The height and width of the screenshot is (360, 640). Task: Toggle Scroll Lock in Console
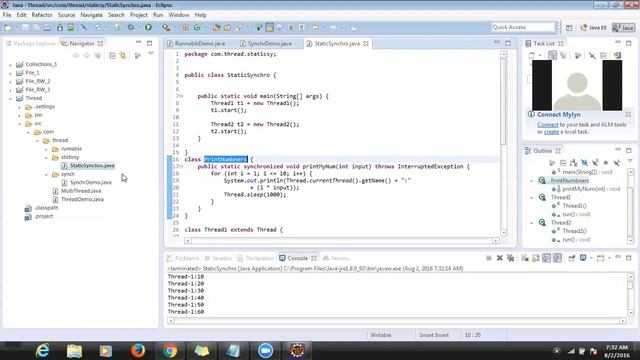pyautogui.click(x=536, y=258)
